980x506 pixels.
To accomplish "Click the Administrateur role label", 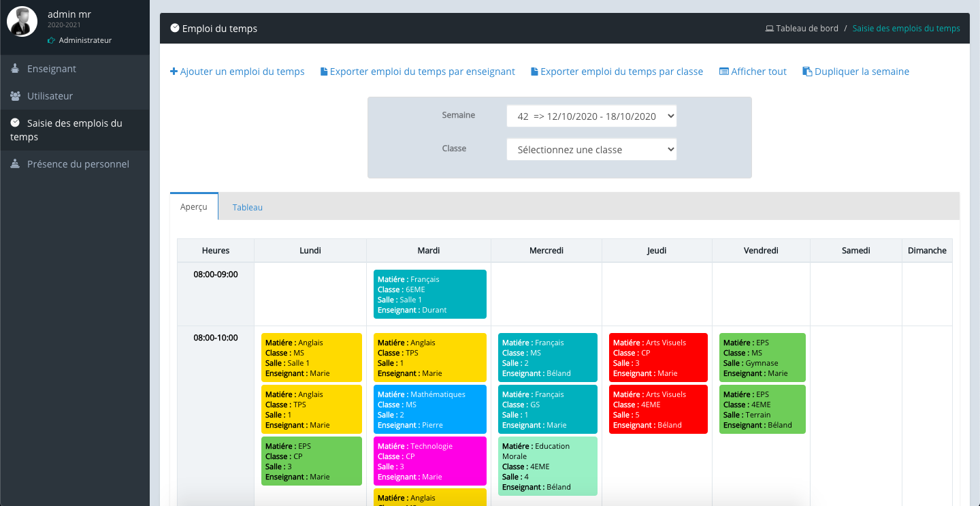I will pyautogui.click(x=85, y=41).
